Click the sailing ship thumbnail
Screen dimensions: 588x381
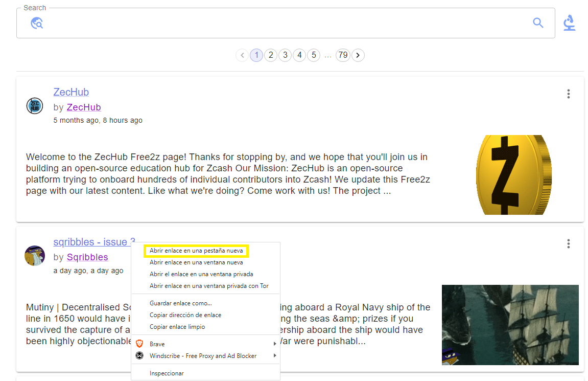[510, 325]
